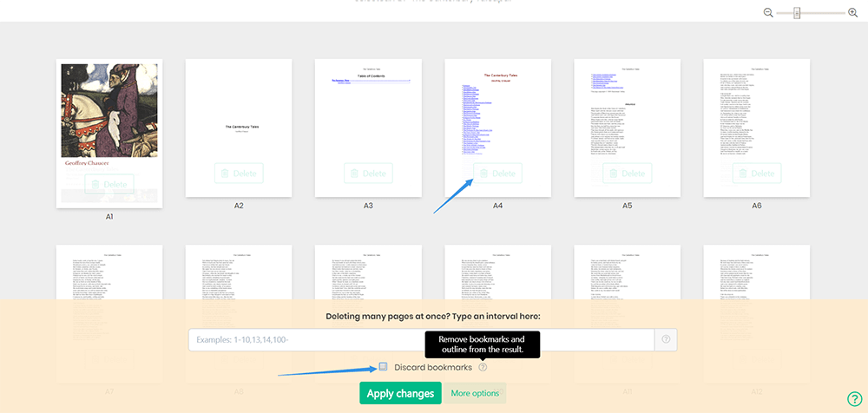Adjust the thumbnail zoom slider

tap(797, 13)
